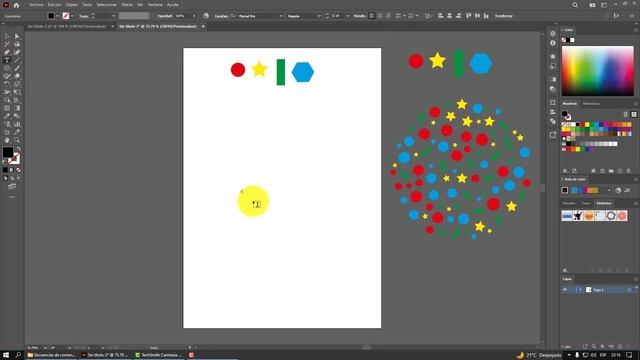640x360 pixels.
Task: Click the Fill color box in toolbar
Action: pos(8,152)
